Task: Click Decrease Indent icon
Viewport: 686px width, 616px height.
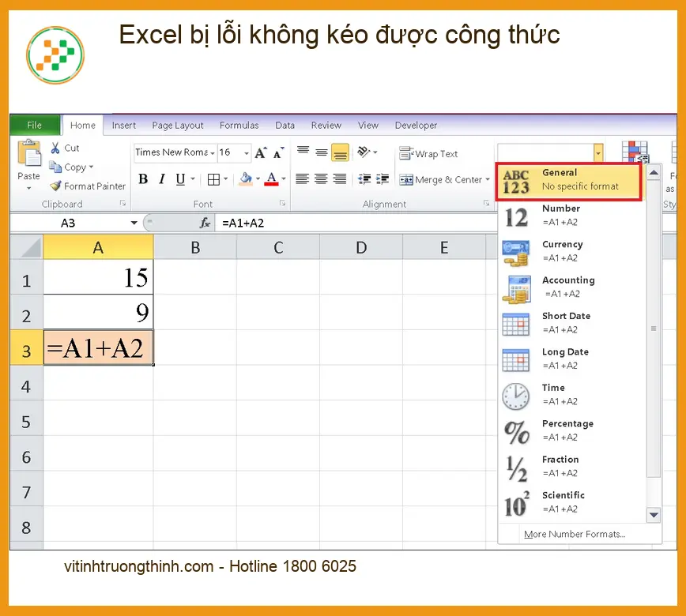Action: [x=364, y=178]
